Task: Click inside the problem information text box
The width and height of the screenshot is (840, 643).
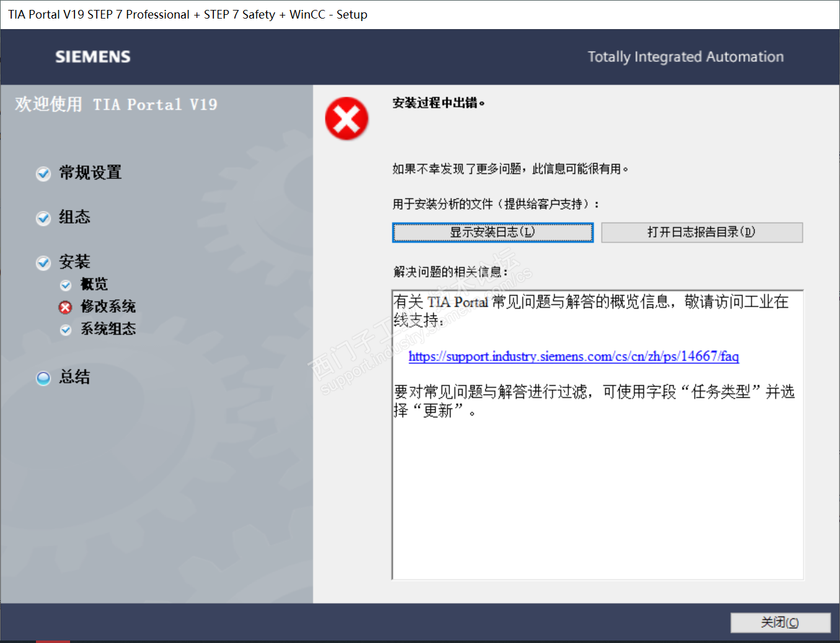Action: pos(598,435)
